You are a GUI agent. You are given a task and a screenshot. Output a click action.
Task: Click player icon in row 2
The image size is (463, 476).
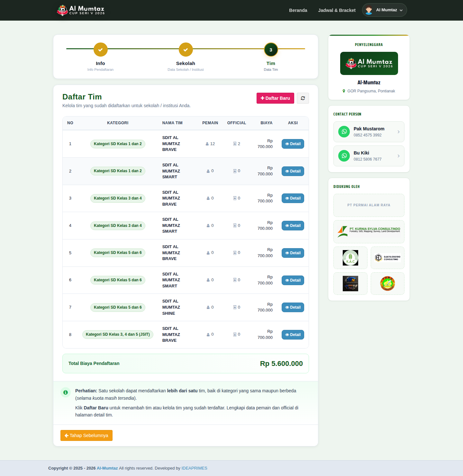[208, 171]
